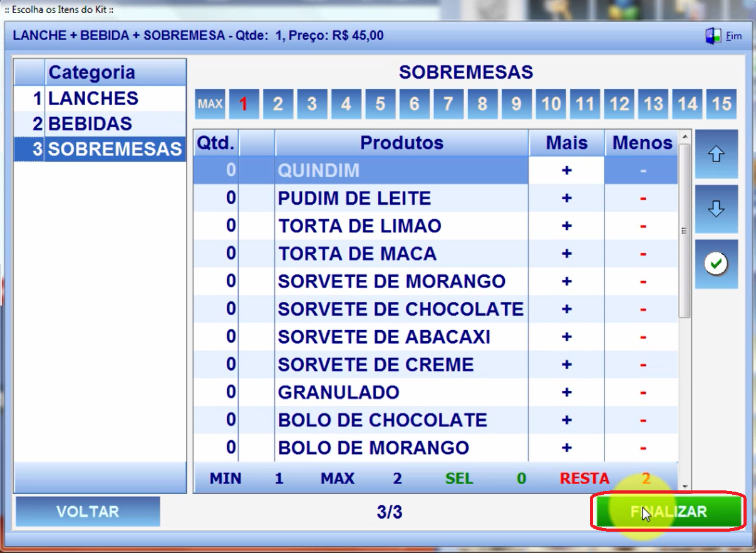Select quantity 3 in number row
The width and height of the screenshot is (756, 553).
[x=312, y=104]
